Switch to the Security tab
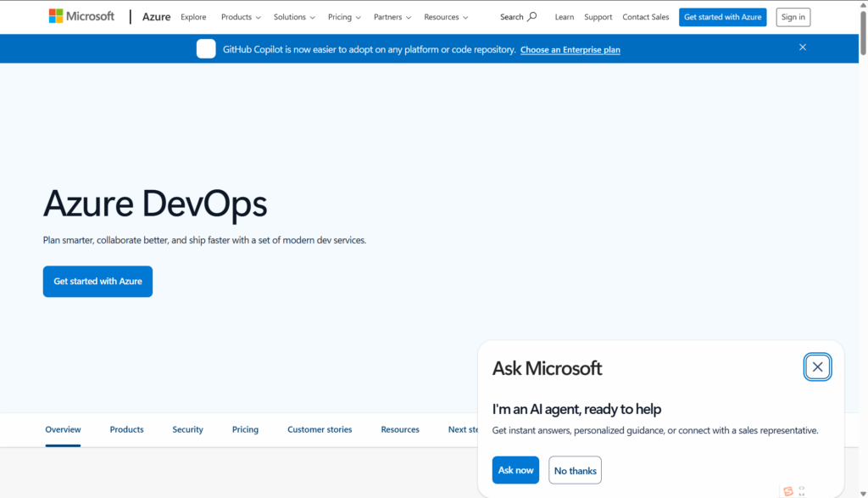This screenshot has width=868, height=498. tap(187, 429)
